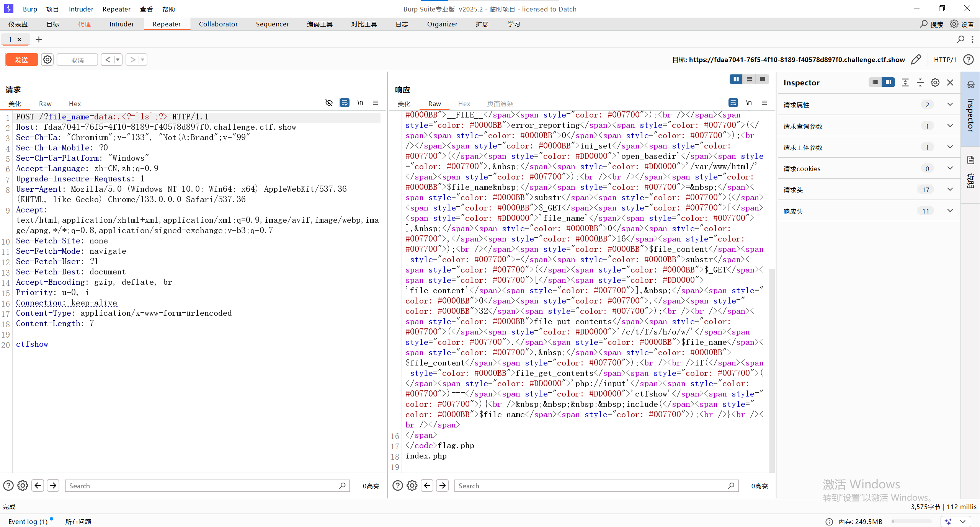Open request settings gear next to send
Viewport: 980px width, 527px height.
click(47, 60)
